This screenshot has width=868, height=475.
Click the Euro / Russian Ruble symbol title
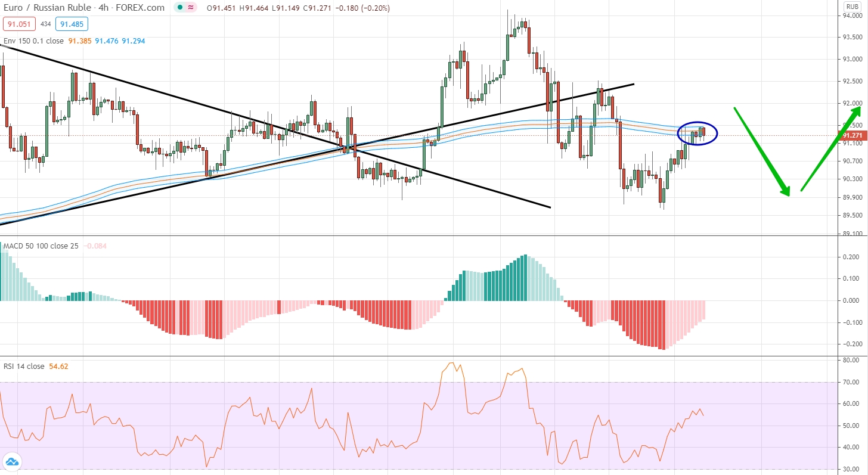coord(48,8)
